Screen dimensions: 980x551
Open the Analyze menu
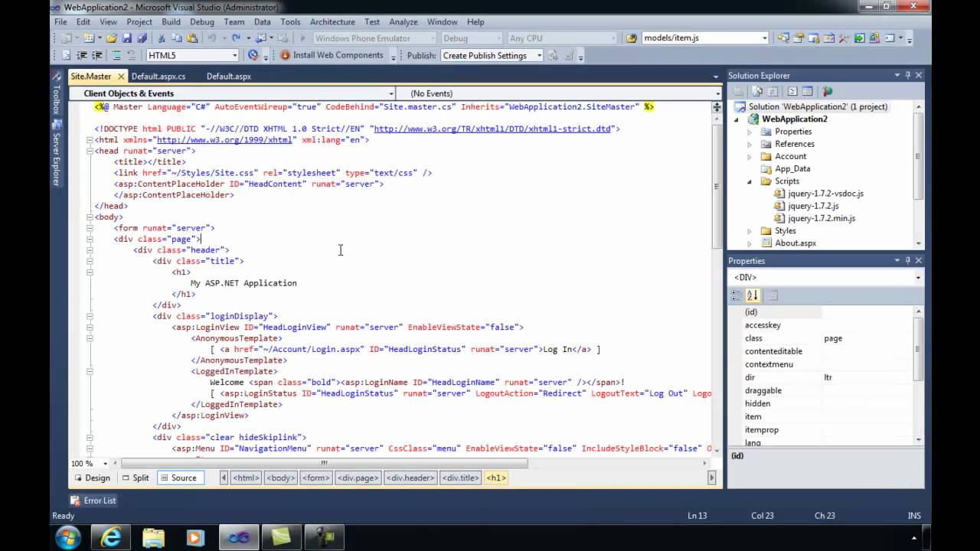coord(403,22)
